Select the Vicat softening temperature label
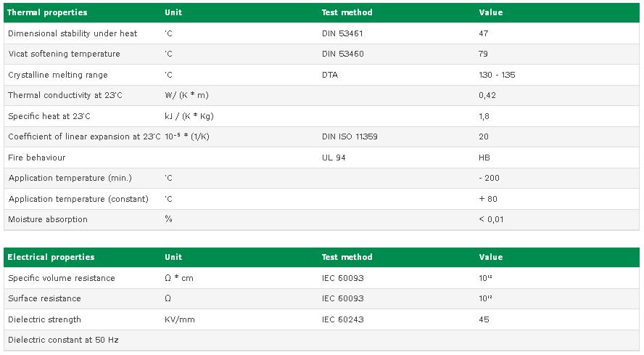Image resolution: width=644 pixels, height=355 pixels. (64, 54)
